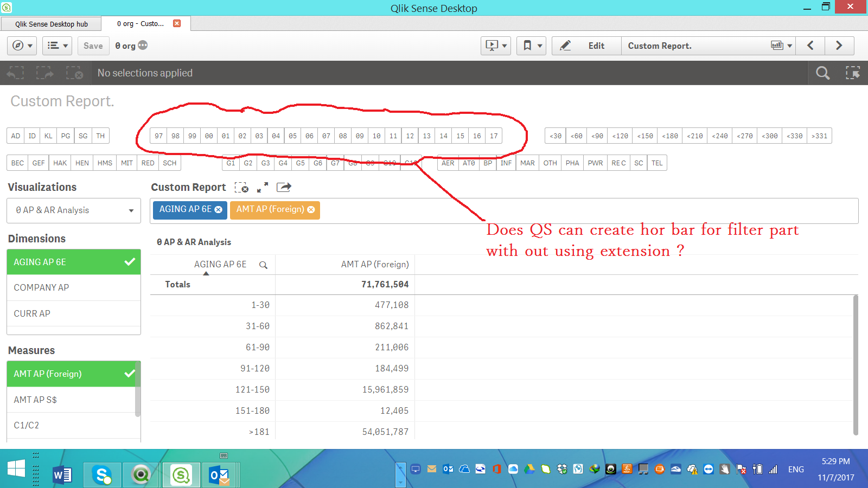
Task: Export the Custom Report
Action: pyautogui.click(x=284, y=188)
